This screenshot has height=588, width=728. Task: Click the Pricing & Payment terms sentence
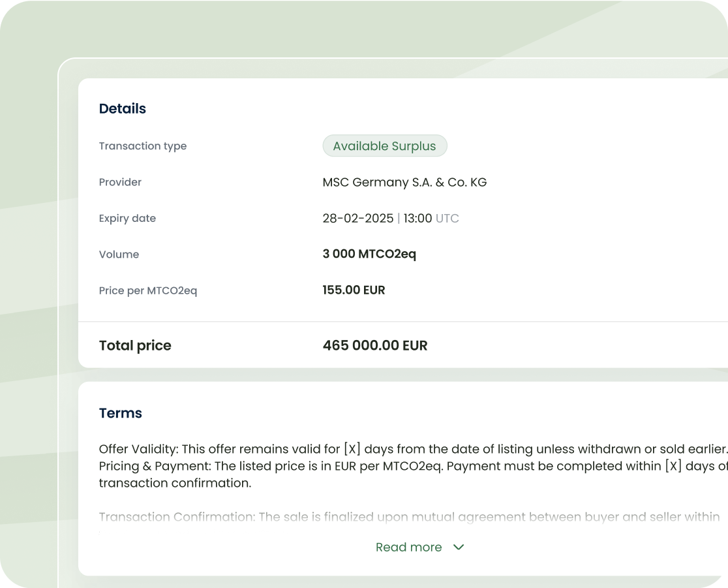pyautogui.click(x=412, y=467)
